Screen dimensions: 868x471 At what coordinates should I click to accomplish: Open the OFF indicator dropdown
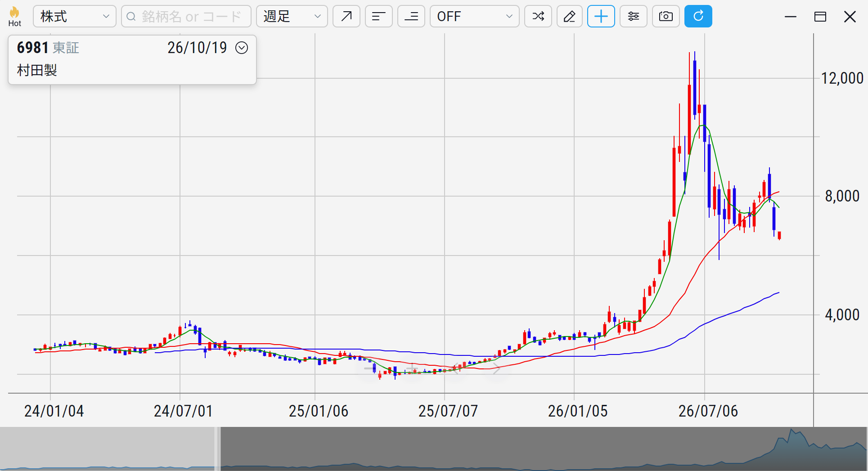pos(475,17)
